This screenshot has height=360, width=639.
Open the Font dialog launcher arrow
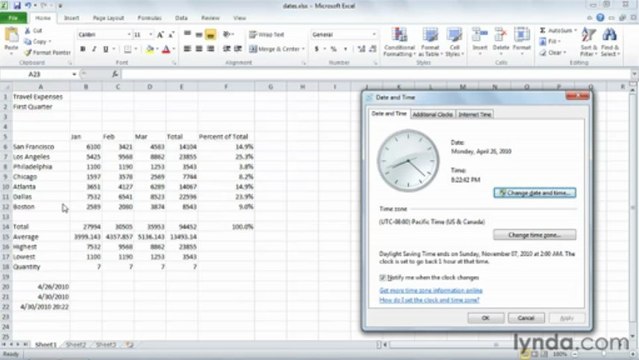pyautogui.click(x=174, y=63)
